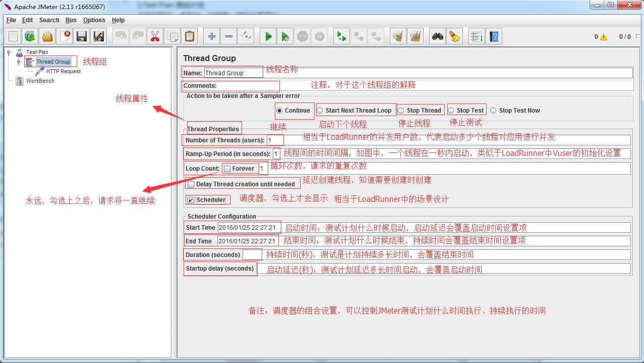Click the Start Time field
Viewport: 644px width, 363px height.
click(x=424, y=228)
